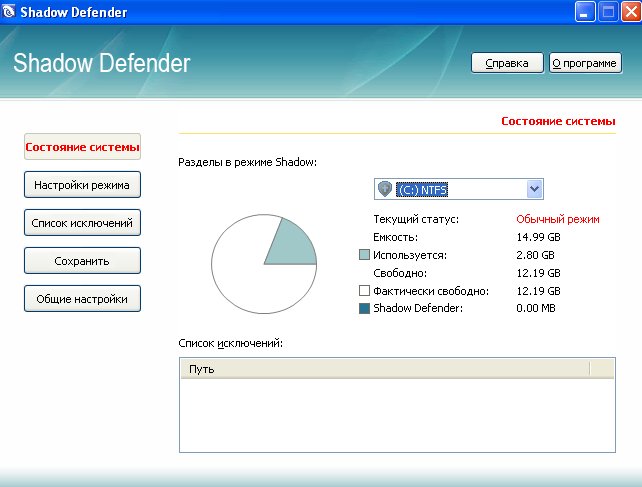Open the О программе about button
The height and width of the screenshot is (487, 642).
click(x=585, y=63)
